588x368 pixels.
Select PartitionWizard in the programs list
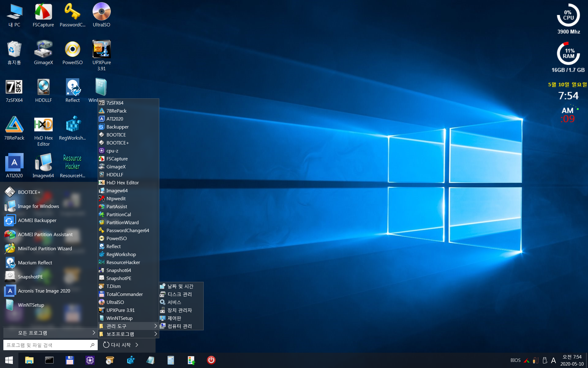(128, 222)
